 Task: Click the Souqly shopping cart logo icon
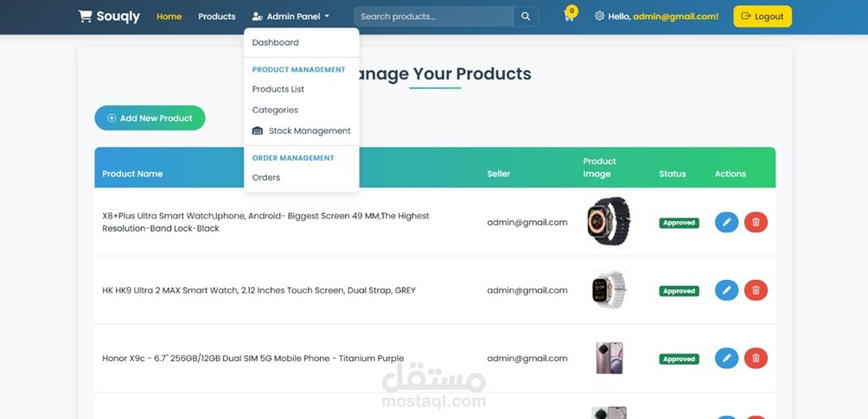coord(86,16)
